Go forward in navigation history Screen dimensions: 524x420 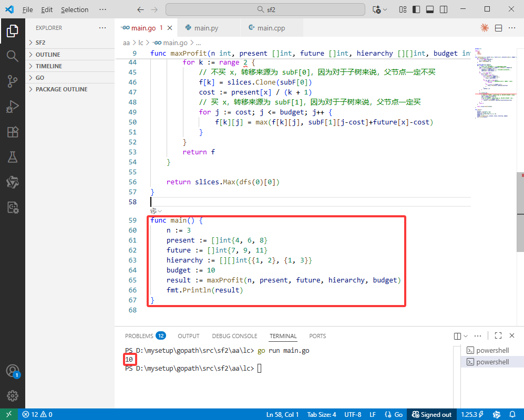[x=154, y=9]
